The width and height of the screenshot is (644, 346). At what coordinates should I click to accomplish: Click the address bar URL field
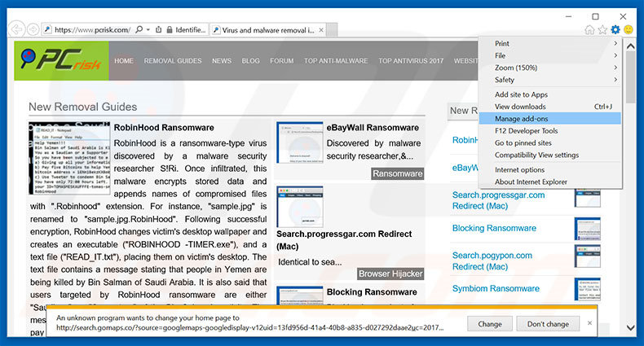(92, 30)
